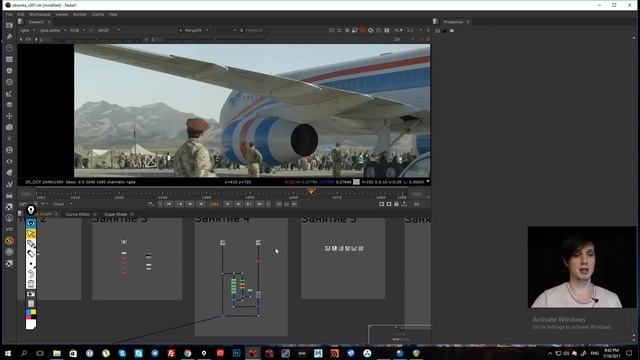
Task: Open the Cache menu
Action: pos(98,14)
